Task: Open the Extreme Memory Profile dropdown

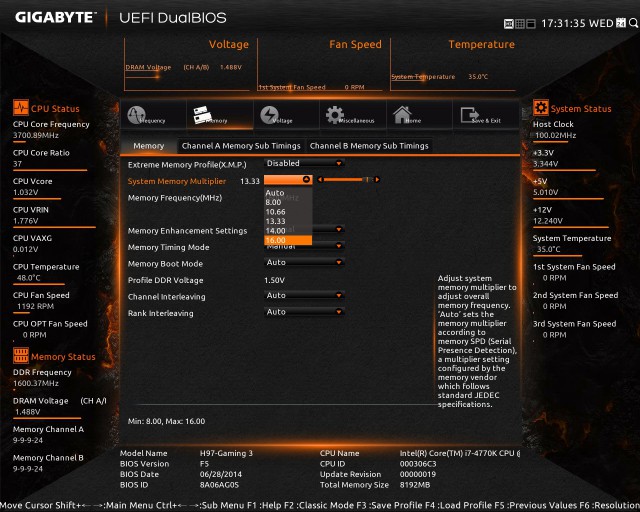Action: click(x=304, y=163)
